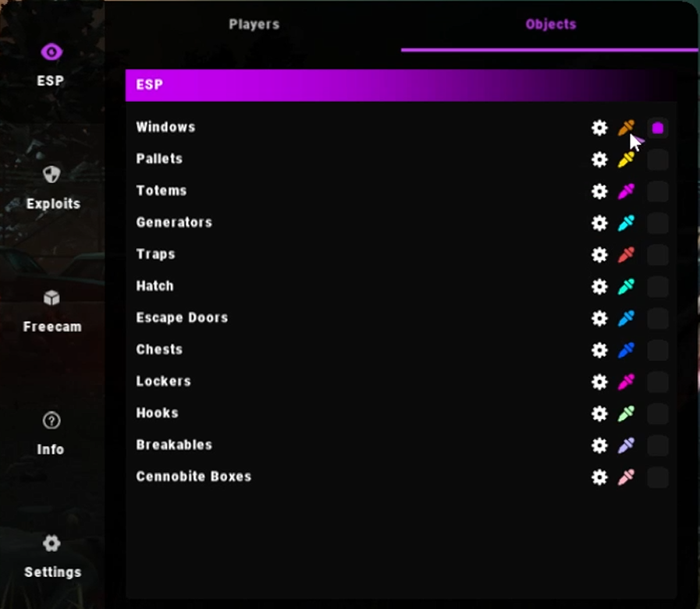The height and width of the screenshot is (609, 700).
Task: Pick color for Chests with blue eyedropper
Action: (x=626, y=350)
